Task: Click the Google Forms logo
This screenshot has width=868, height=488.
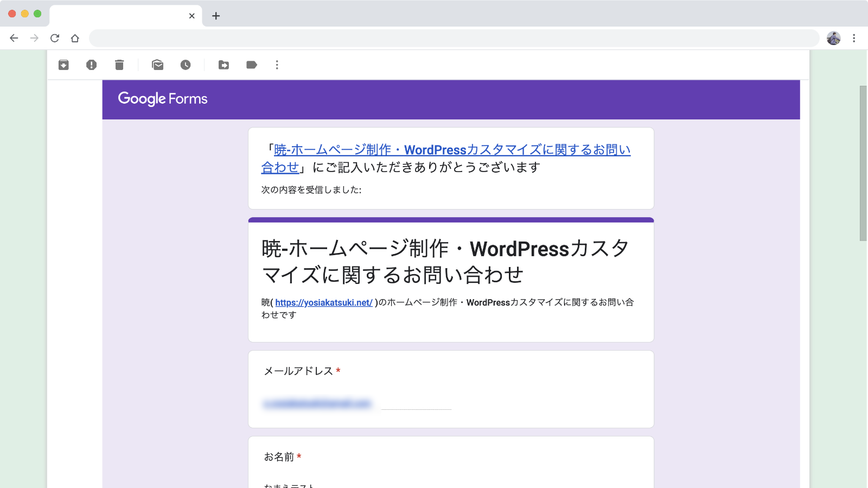Action: [x=163, y=99]
